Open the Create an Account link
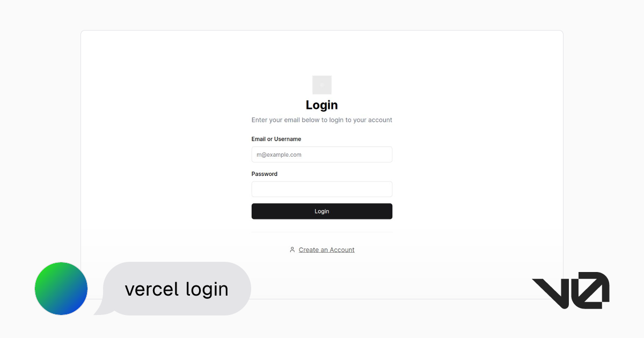 click(x=326, y=250)
